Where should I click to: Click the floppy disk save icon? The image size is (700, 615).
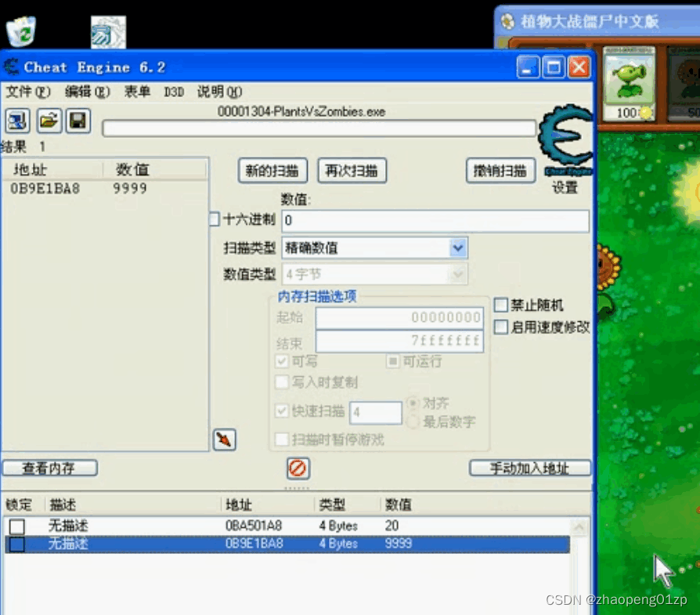[78, 121]
